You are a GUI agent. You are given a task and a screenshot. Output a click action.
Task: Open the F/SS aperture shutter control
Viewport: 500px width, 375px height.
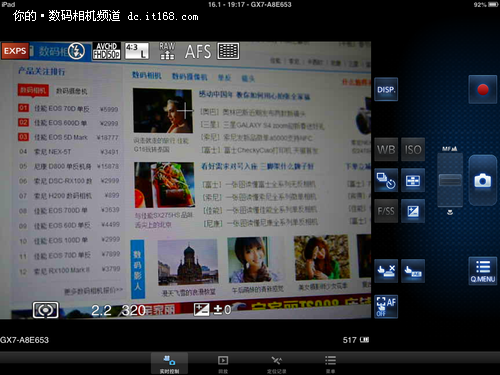click(386, 211)
